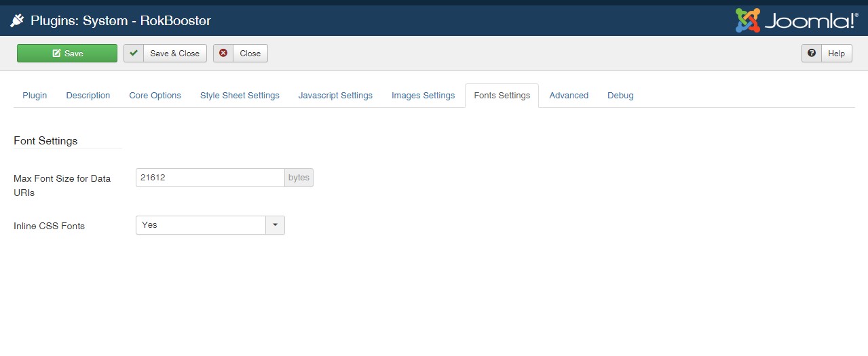Viewport: 868px width, 356px height.
Task: Click the Inline CSS Fonts label
Action: pos(49,226)
